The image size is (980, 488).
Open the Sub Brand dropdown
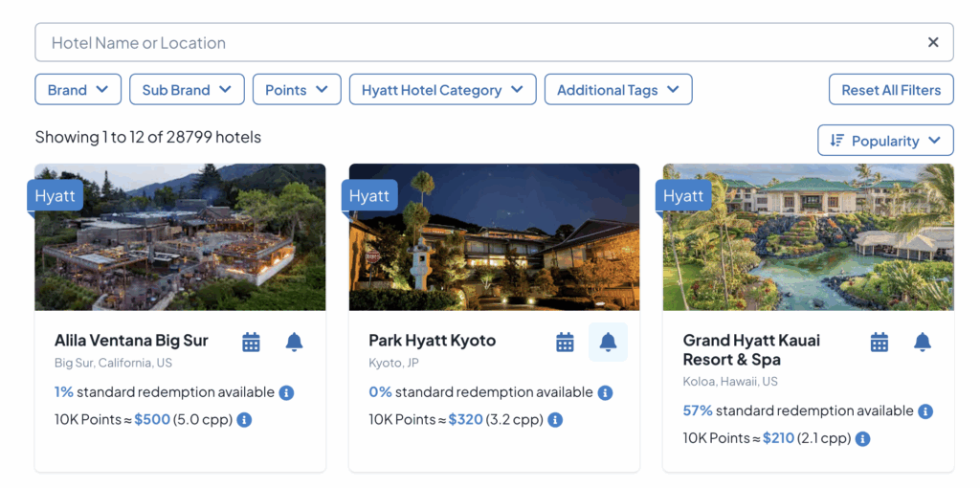click(x=187, y=90)
